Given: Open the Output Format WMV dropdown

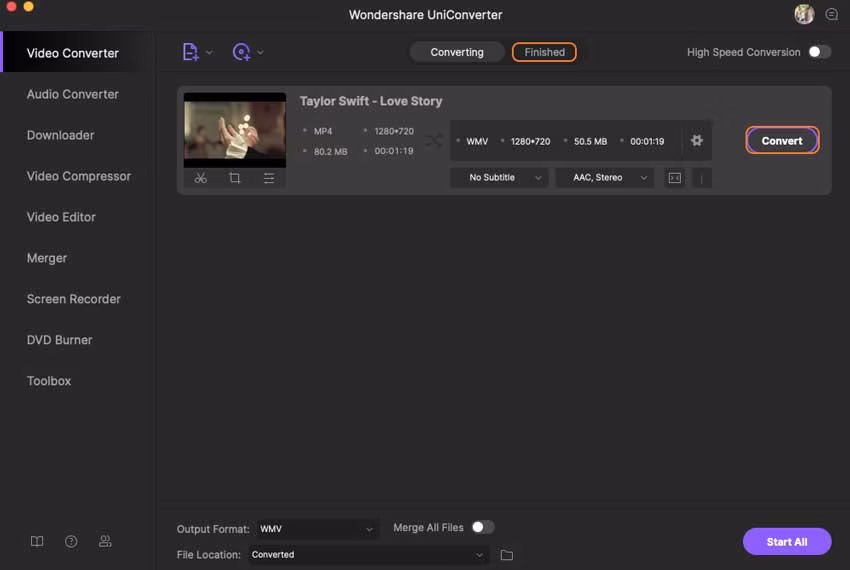Looking at the screenshot, I should (317, 529).
